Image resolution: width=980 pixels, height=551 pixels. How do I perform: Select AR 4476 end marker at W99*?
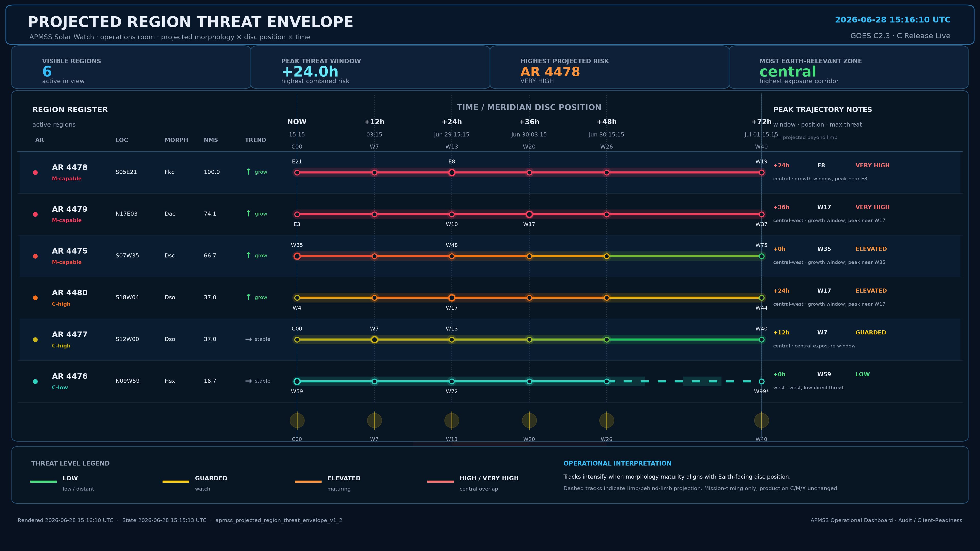tap(761, 381)
